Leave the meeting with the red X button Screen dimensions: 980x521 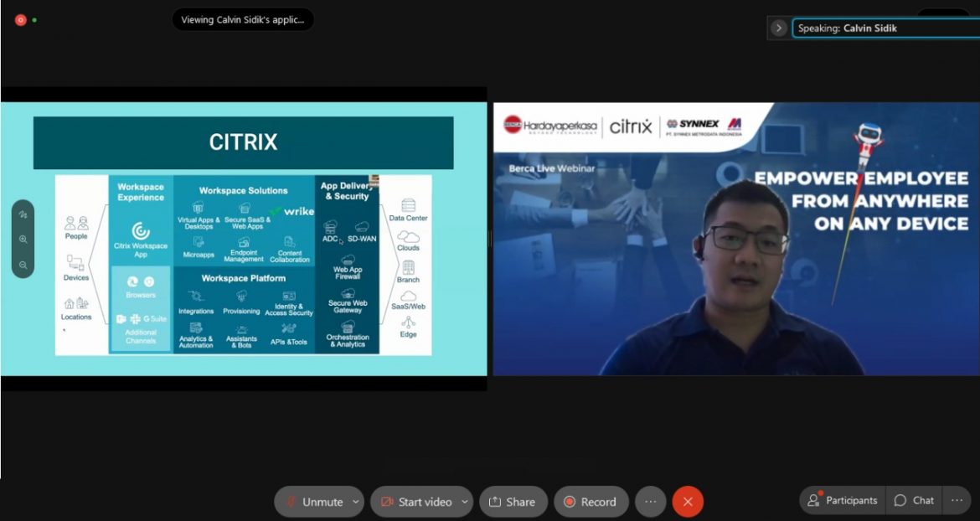pyautogui.click(x=688, y=502)
